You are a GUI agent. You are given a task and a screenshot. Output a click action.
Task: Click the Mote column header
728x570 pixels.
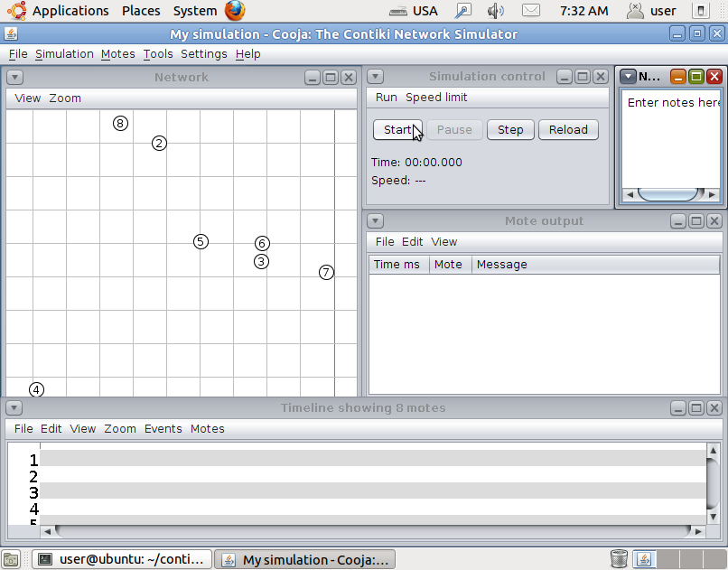[x=451, y=265]
